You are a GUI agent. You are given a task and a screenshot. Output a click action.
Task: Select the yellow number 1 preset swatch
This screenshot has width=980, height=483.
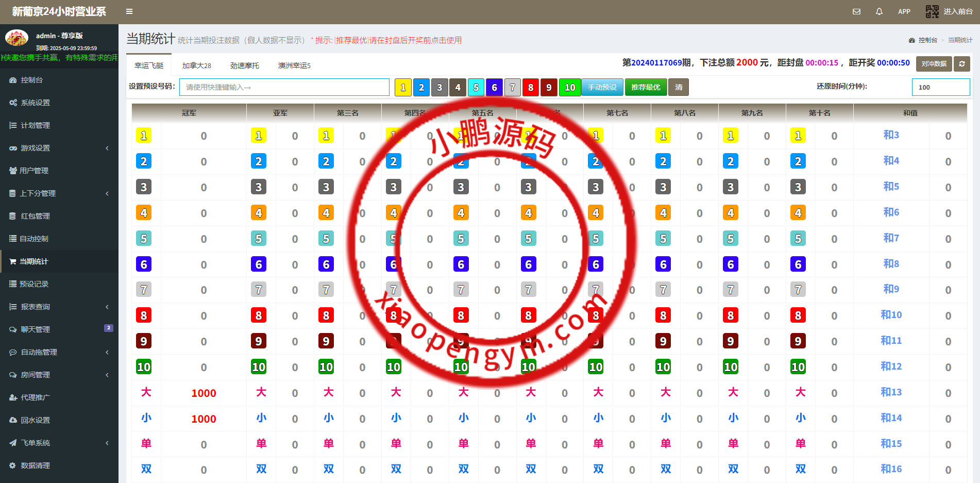[403, 87]
